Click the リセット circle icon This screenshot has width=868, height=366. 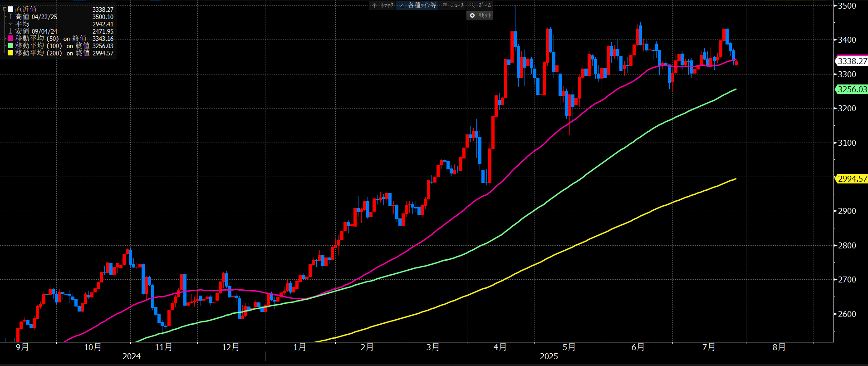[x=472, y=15]
